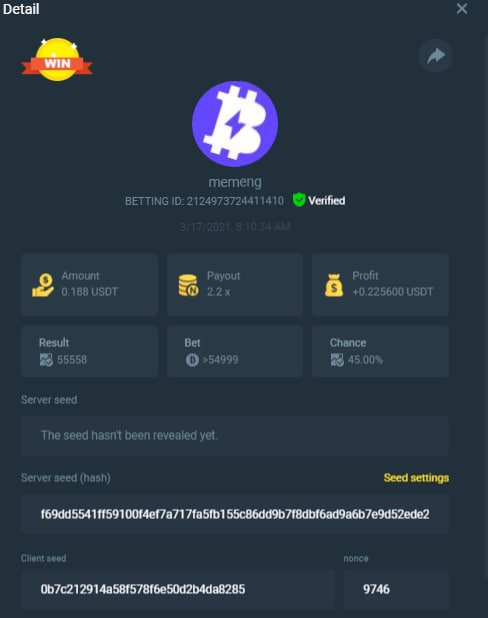Click the Bet coin icon
The height and width of the screenshot is (618, 488).
point(192,360)
